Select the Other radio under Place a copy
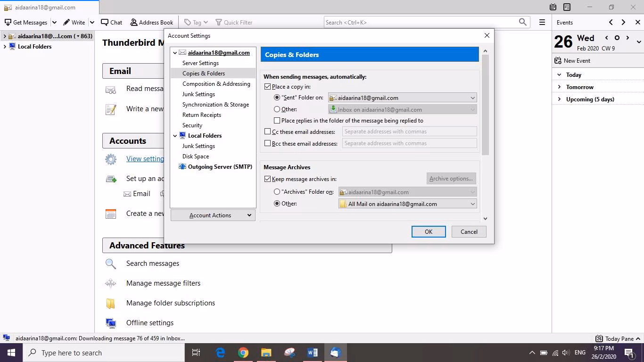 click(277, 109)
